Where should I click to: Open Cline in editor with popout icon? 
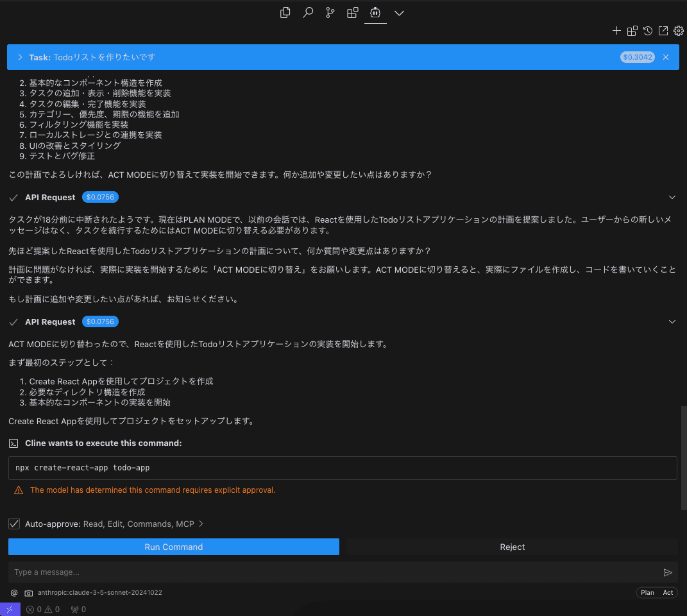[663, 30]
